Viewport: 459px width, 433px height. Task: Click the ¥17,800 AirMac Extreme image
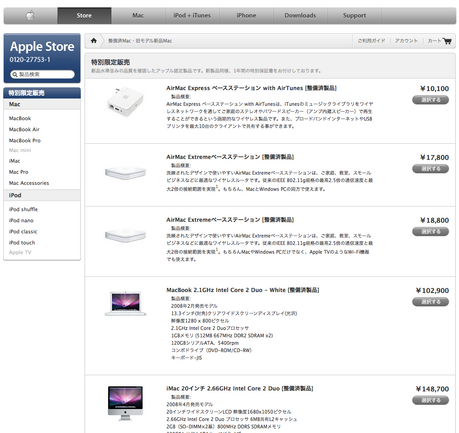125,172
